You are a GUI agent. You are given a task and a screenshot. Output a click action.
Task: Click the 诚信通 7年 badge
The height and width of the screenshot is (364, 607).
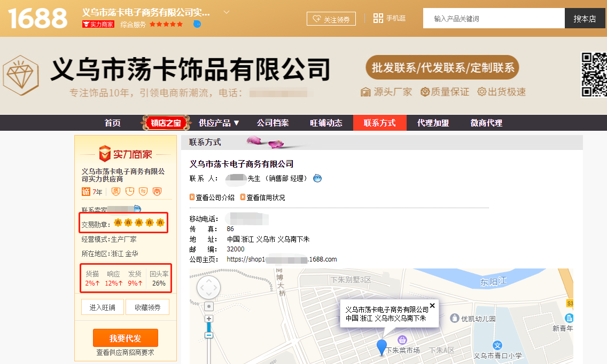(x=92, y=192)
